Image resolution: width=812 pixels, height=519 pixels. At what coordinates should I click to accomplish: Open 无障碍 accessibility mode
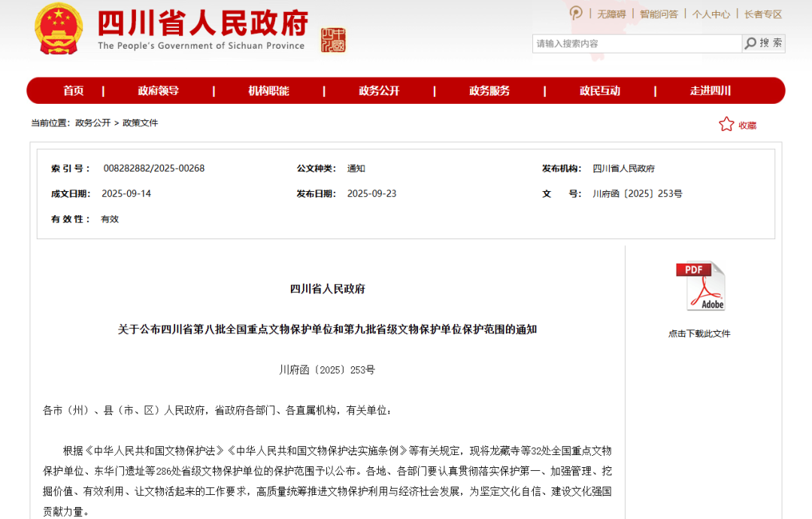coord(611,14)
